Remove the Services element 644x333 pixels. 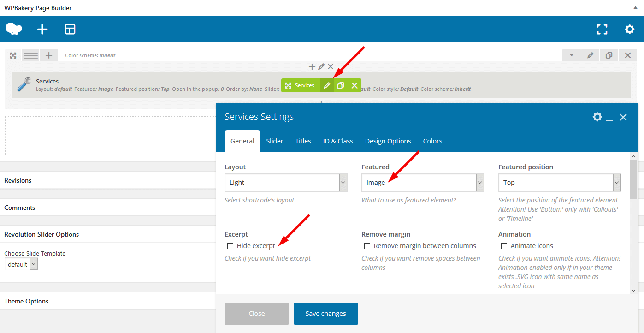point(354,85)
